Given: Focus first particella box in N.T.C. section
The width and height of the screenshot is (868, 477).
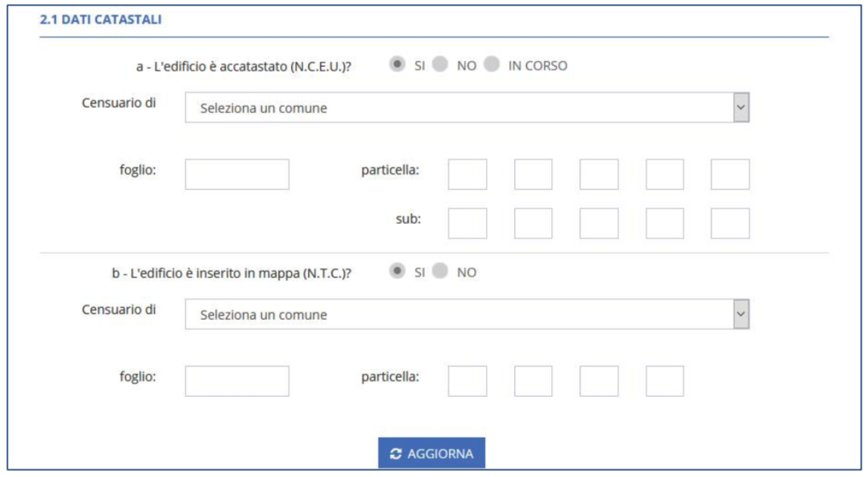Looking at the screenshot, I should (x=467, y=380).
